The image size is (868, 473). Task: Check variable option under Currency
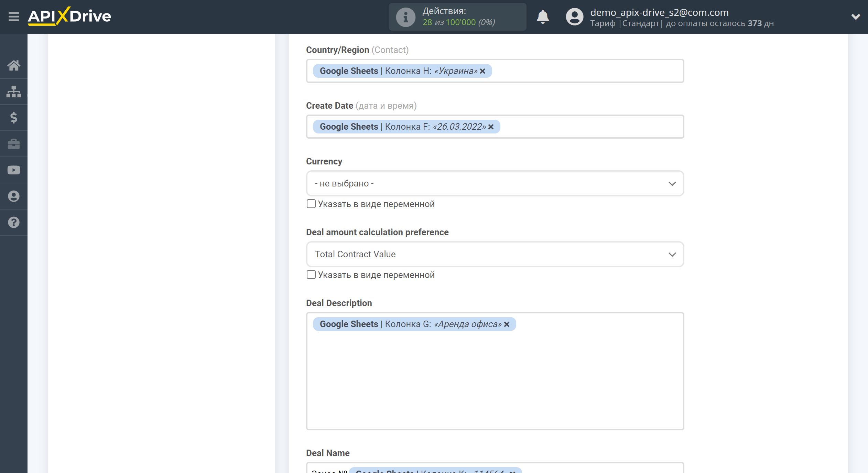point(311,204)
